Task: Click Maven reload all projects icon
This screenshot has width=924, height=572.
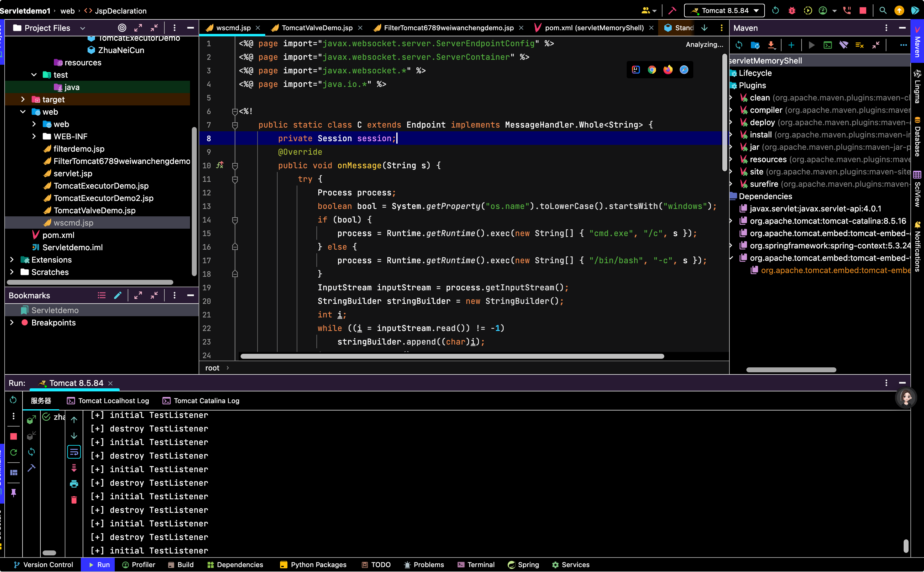Action: 739,45
